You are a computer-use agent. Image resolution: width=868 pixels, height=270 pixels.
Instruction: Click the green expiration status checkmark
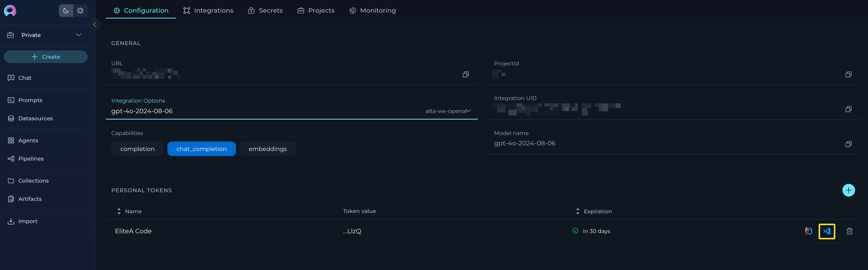575,231
